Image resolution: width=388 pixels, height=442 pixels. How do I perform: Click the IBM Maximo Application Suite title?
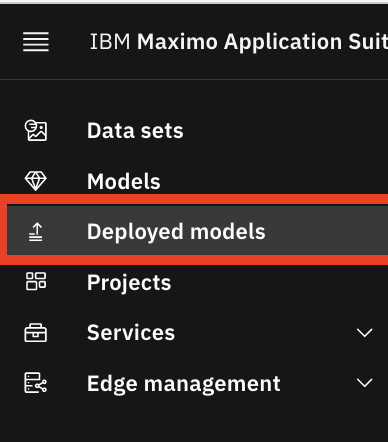pyautogui.click(x=239, y=42)
